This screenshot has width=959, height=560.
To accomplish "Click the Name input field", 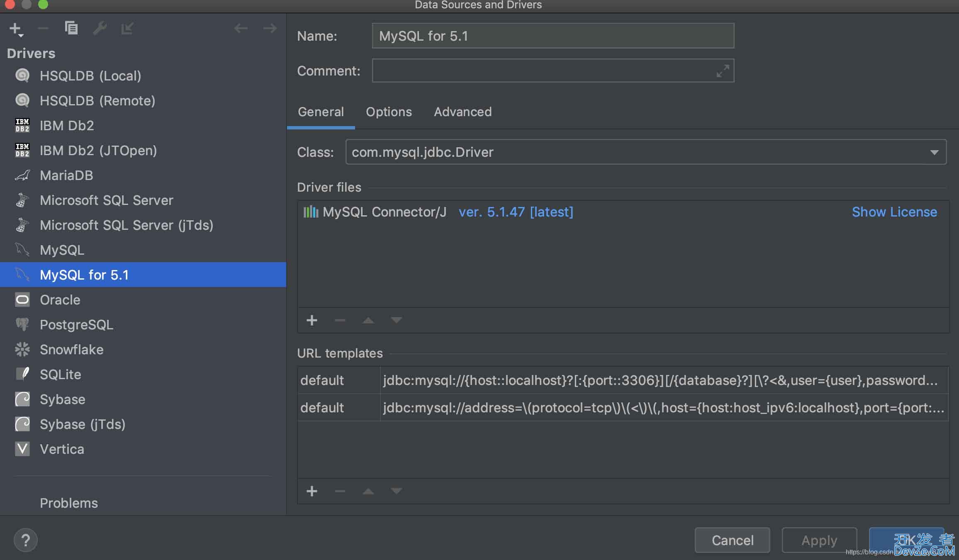I will (553, 36).
